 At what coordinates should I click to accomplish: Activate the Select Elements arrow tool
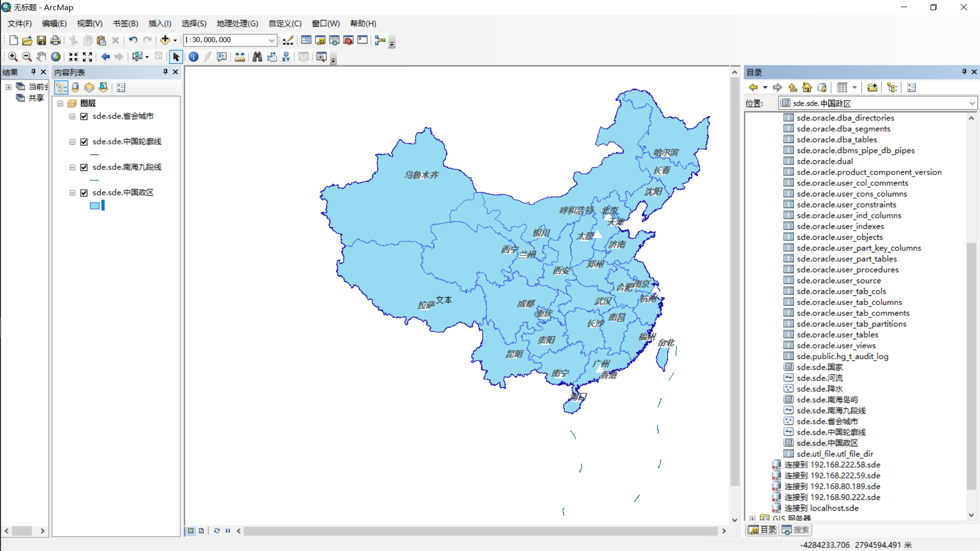[176, 57]
